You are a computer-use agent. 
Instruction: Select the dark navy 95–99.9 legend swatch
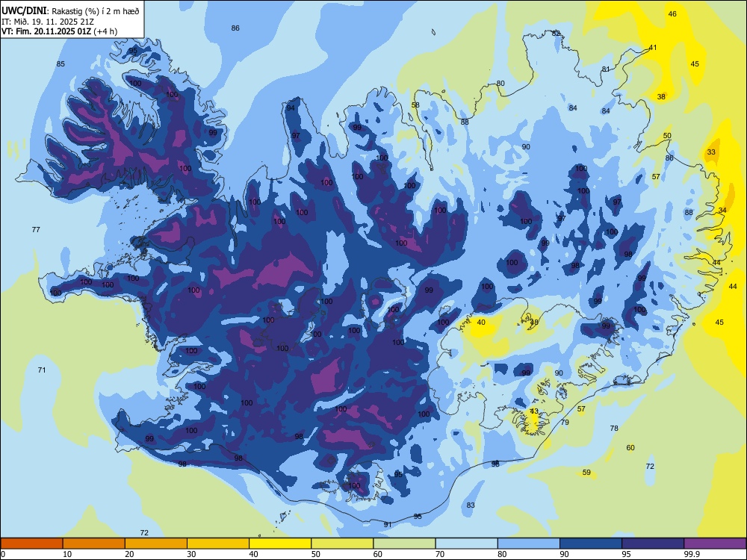click(653, 544)
